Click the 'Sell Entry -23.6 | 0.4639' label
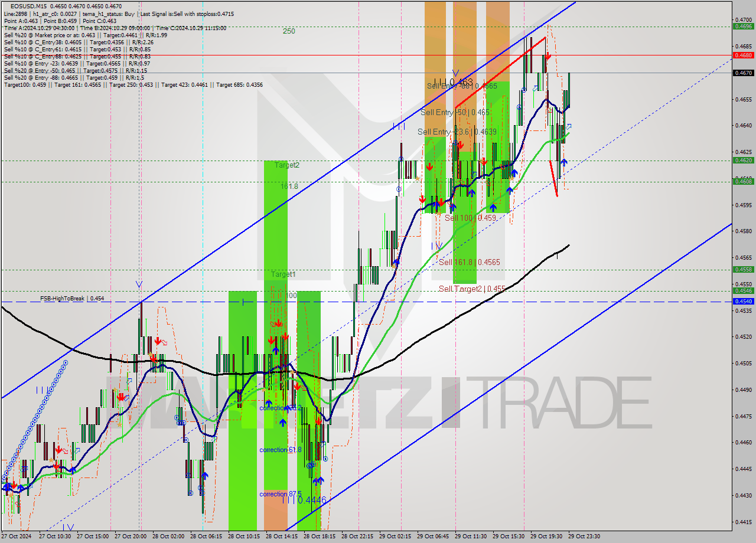 pos(457,132)
